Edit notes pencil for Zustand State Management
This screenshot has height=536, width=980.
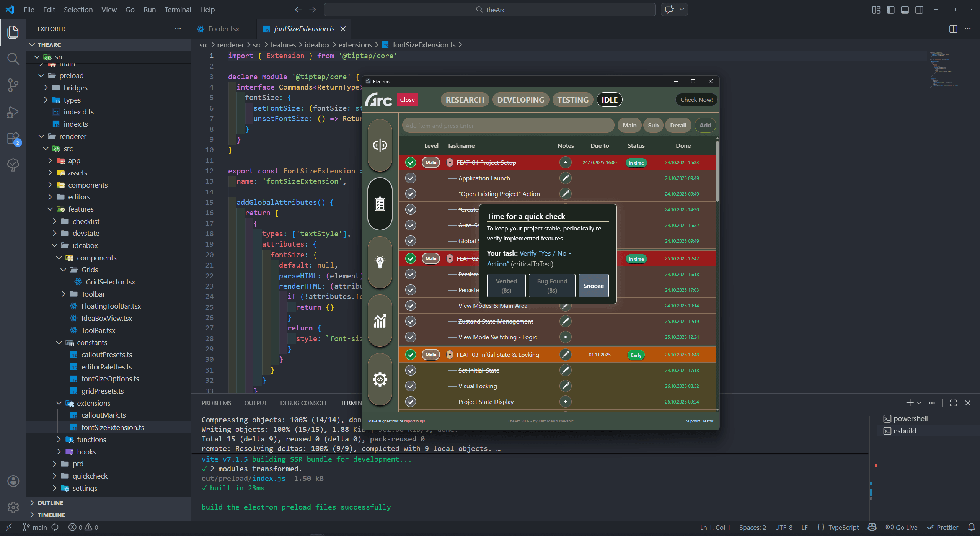[x=565, y=321]
